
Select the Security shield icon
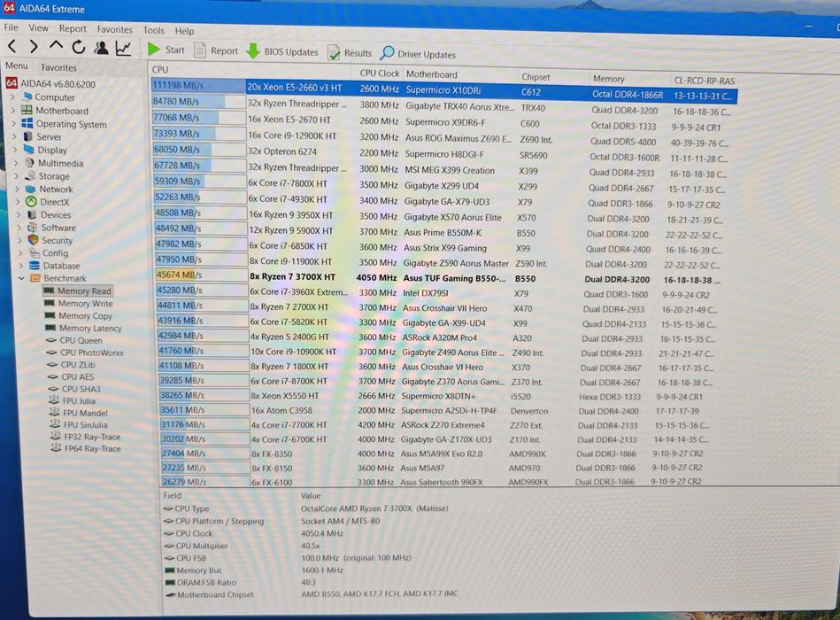pos(34,240)
